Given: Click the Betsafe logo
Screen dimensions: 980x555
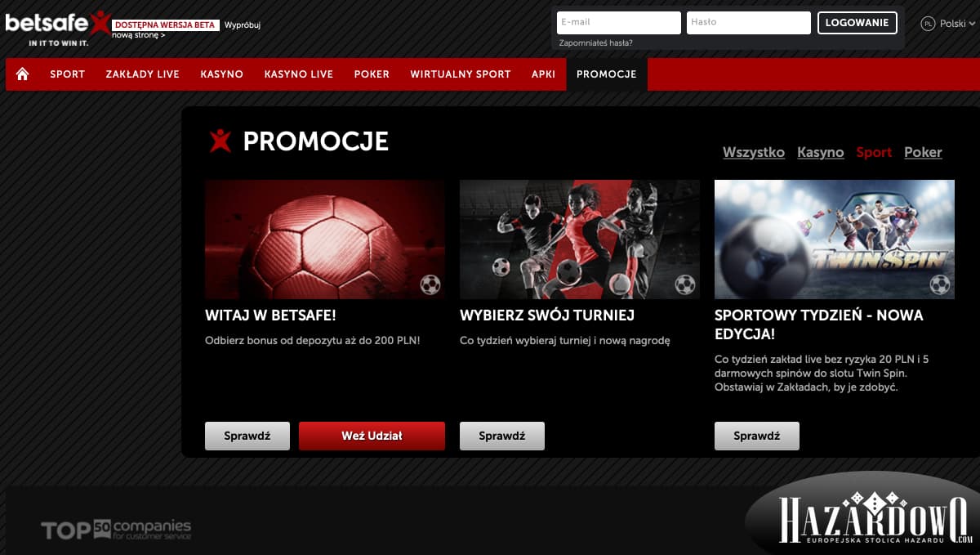Looking at the screenshot, I should pyautogui.click(x=56, y=27).
